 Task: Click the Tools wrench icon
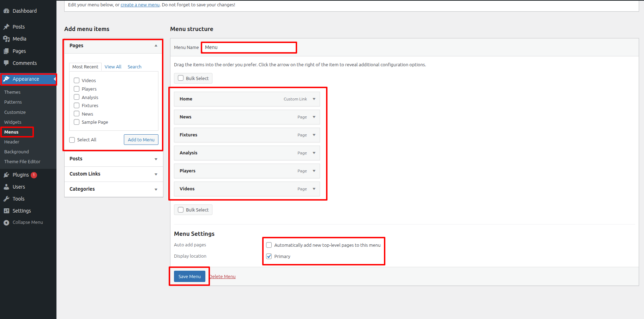(6, 199)
